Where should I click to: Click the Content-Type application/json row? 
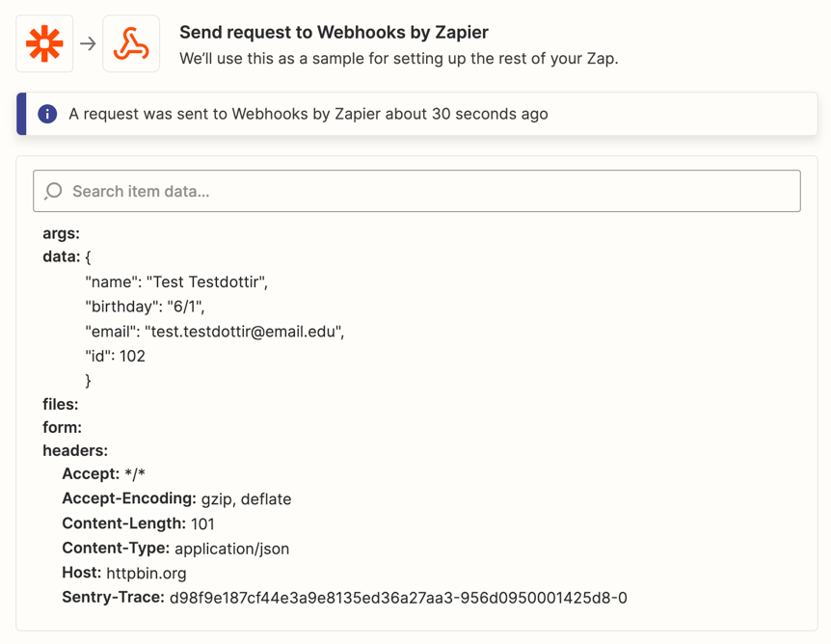(x=175, y=548)
